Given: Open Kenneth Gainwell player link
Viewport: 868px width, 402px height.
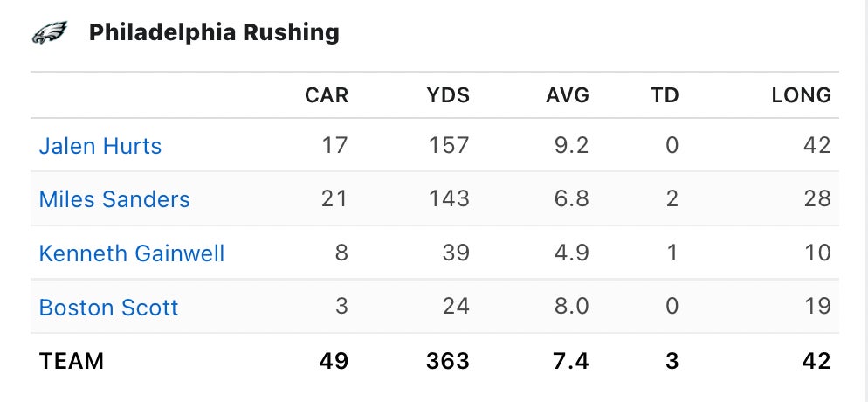Looking at the screenshot, I should (132, 253).
